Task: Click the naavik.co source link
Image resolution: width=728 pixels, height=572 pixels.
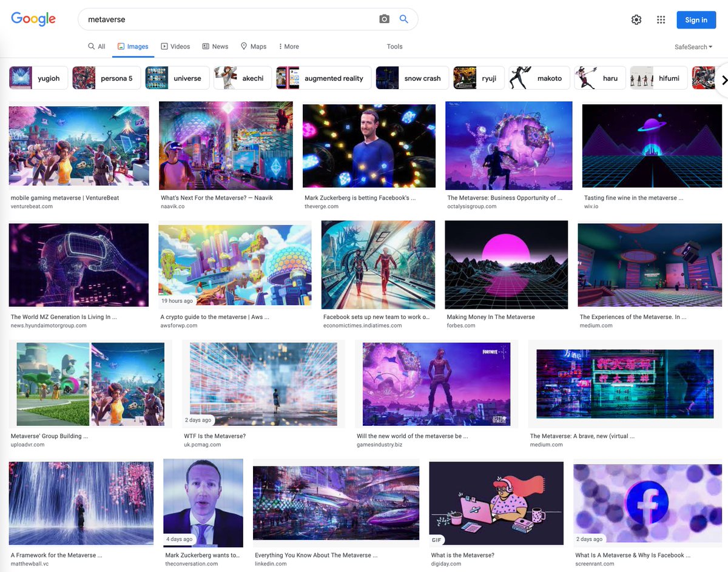Action: pos(173,207)
